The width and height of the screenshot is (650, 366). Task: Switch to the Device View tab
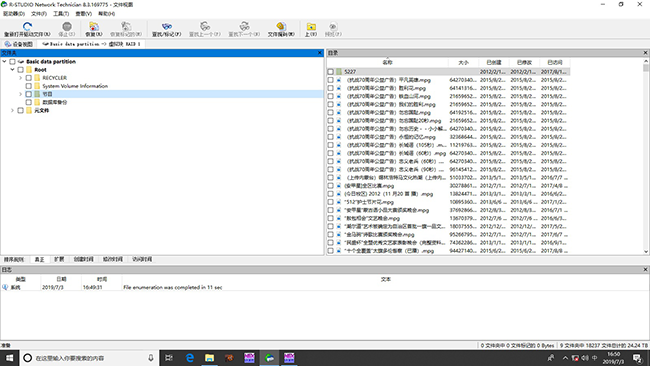(19, 44)
